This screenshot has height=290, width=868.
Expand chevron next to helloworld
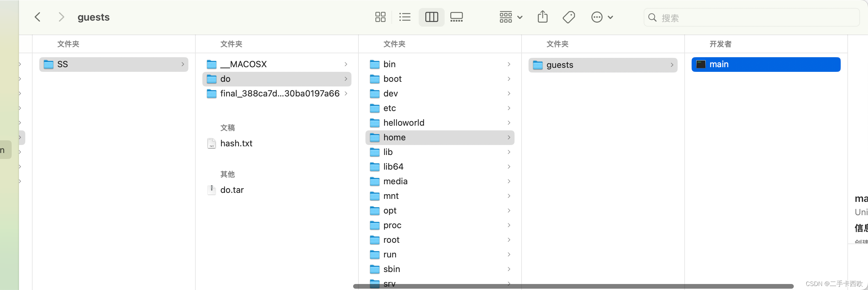(509, 123)
